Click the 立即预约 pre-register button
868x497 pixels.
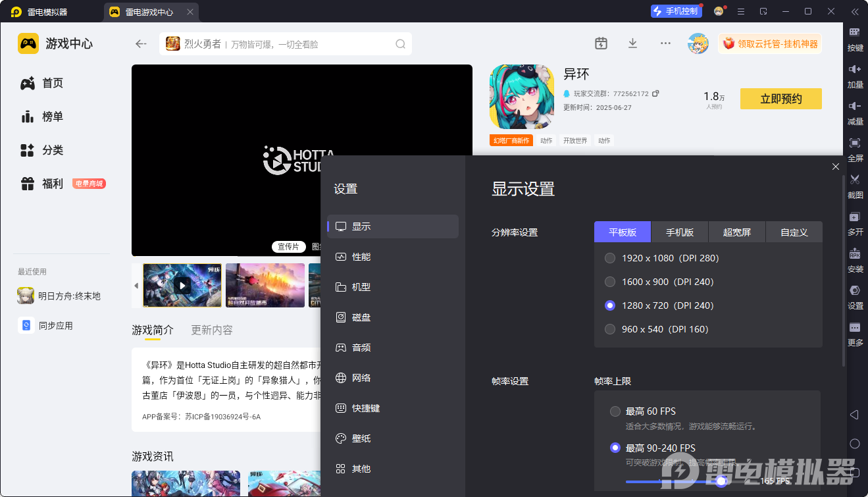(780, 99)
